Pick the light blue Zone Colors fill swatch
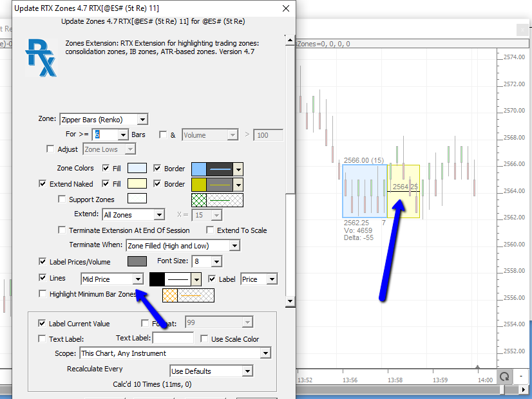Viewport: 532px width, 399px height. (137, 168)
